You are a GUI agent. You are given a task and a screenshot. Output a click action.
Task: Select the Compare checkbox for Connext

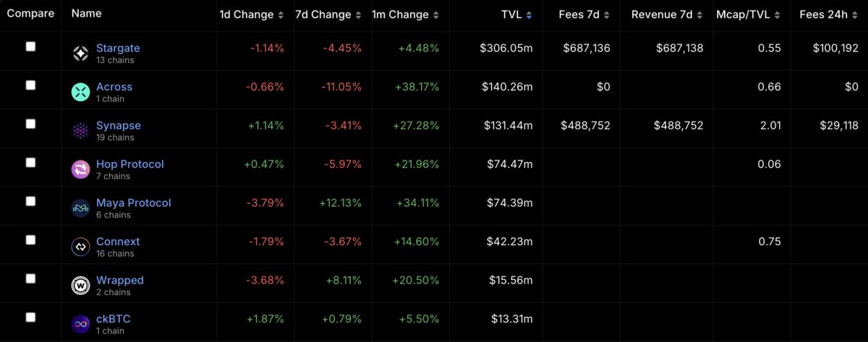(x=30, y=240)
